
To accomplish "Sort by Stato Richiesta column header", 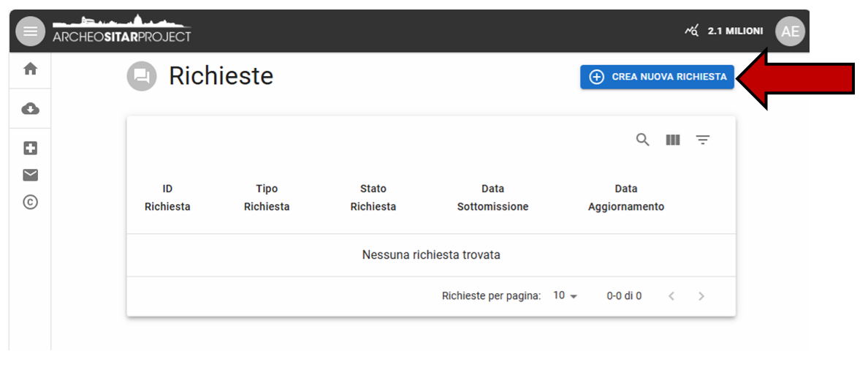I will pyautogui.click(x=373, y=197).
